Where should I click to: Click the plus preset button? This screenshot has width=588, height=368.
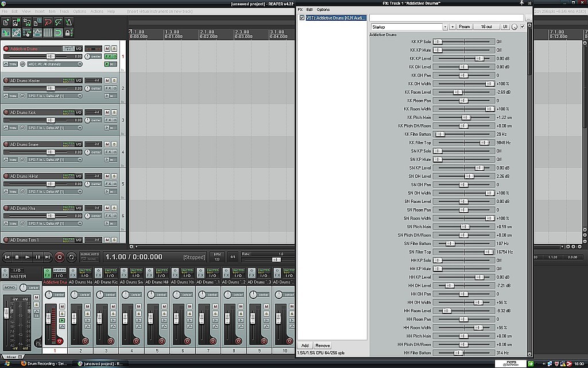tap(452, 27)
